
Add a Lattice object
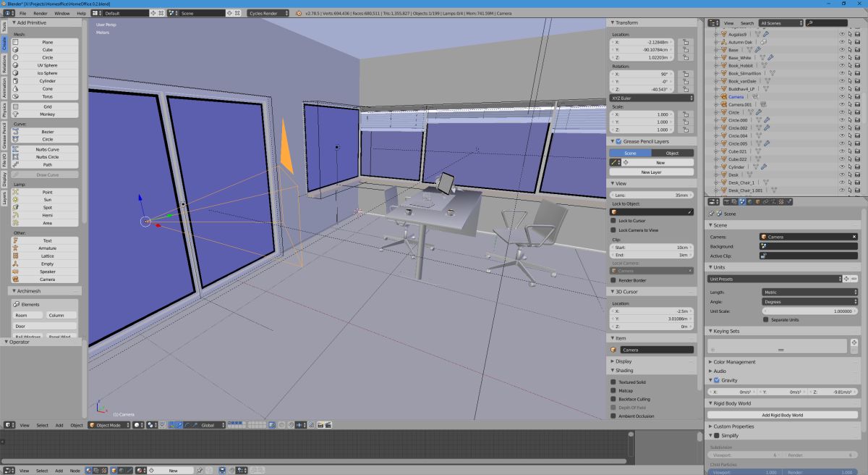(45, 256)
